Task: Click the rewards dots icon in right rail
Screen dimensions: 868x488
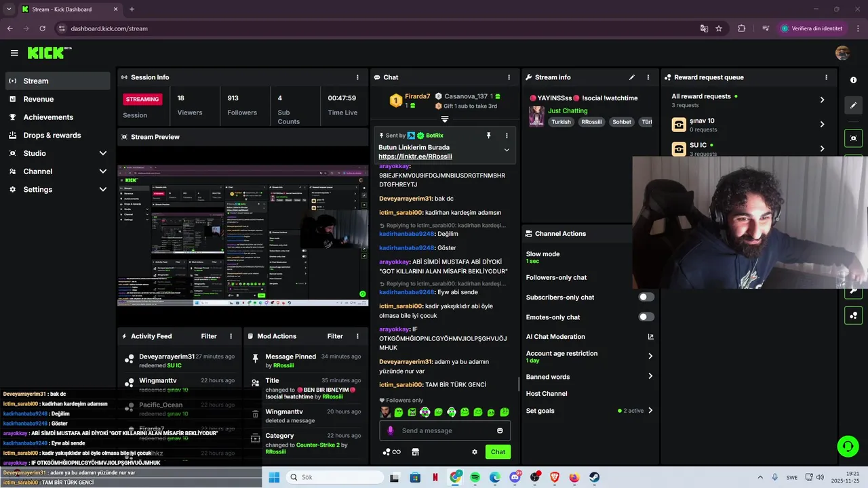Action: tap(853, 315)
